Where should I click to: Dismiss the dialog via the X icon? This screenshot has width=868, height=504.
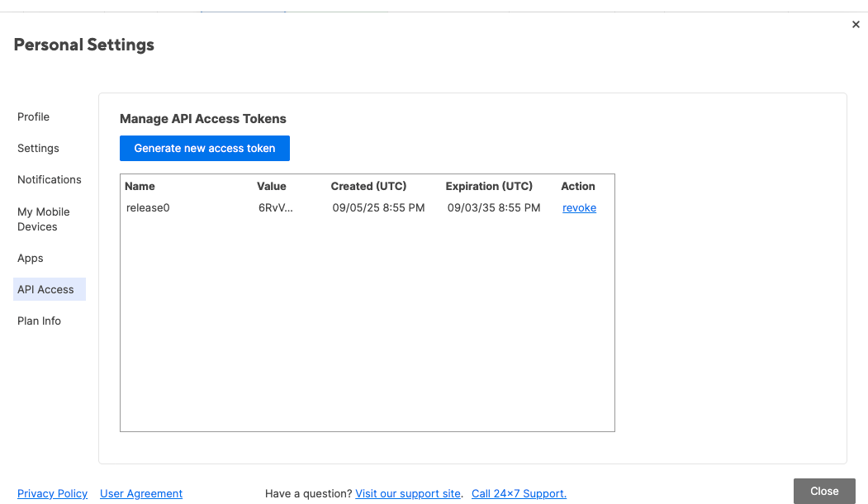856,24
